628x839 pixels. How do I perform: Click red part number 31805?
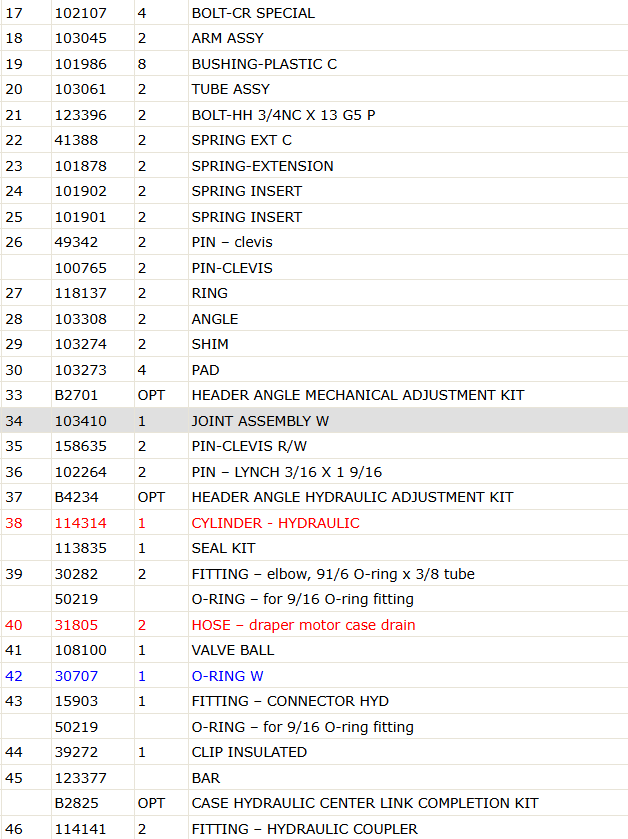tap(76, 625)
